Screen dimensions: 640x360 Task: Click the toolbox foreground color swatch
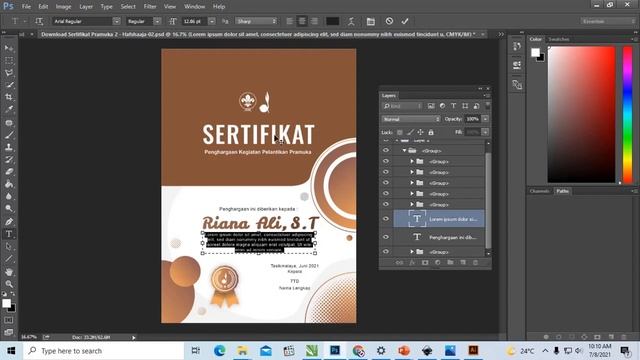click(7, 303)
